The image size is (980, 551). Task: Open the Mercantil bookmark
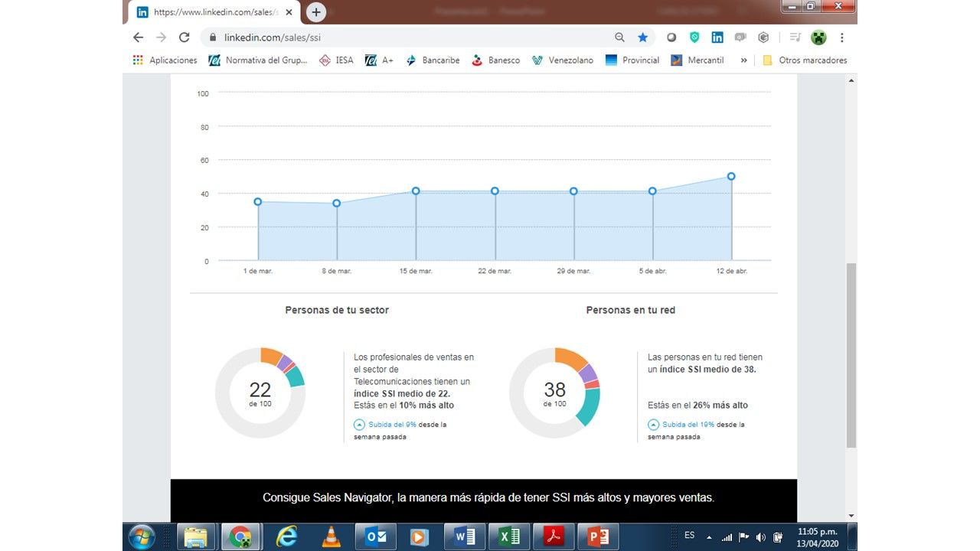(x=697, y=60)
